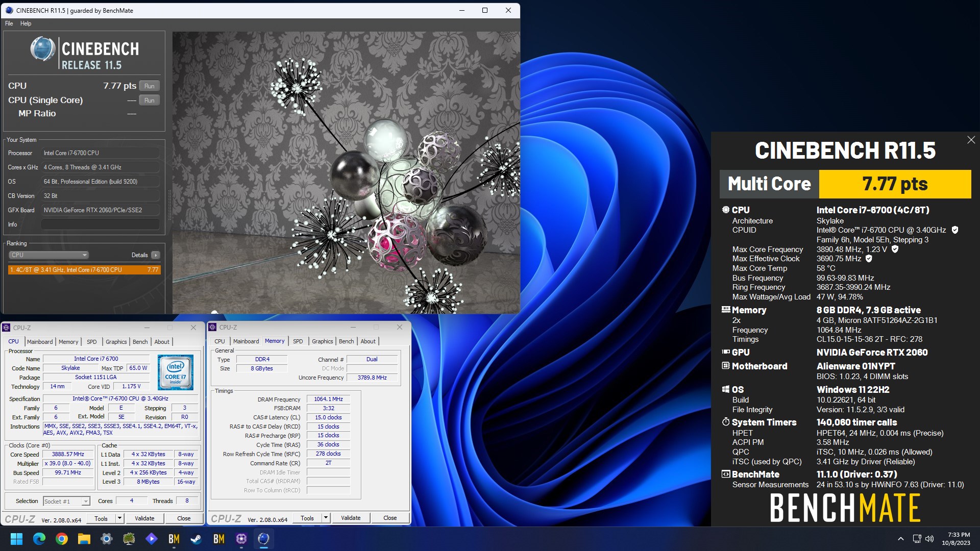The width and height of the screenshot is (980, 551).
Task: Click Tools button in left CPU-Z
Action: pos(101,519)
